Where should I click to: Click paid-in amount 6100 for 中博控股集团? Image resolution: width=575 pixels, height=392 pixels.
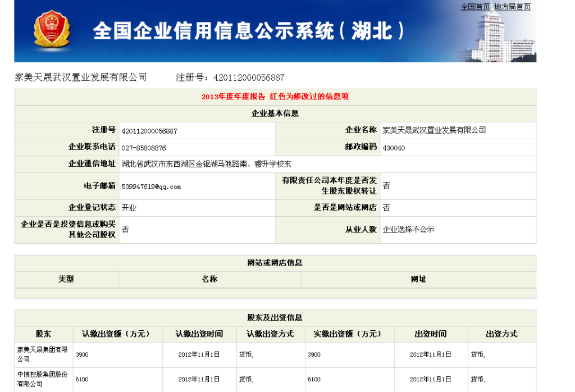(x=314, y=379)
